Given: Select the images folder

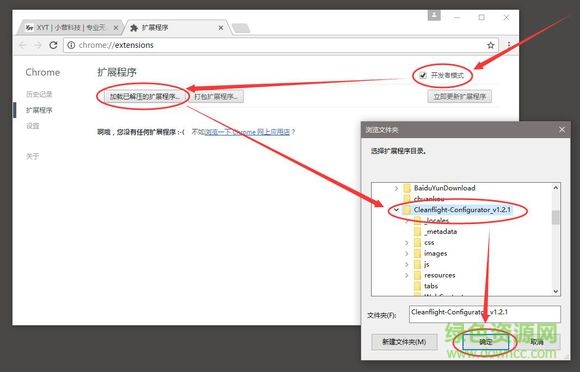Looking at the screenshot, I should tap(435, 253).
